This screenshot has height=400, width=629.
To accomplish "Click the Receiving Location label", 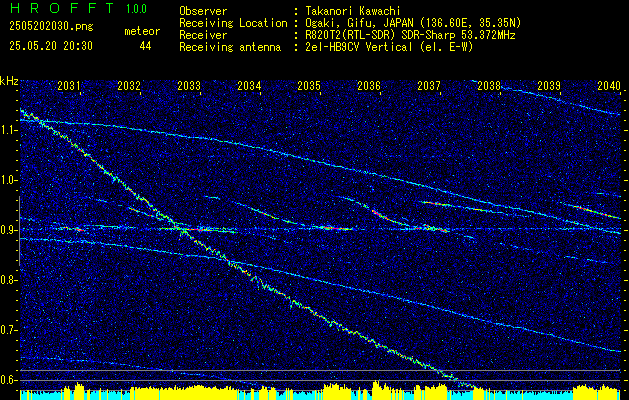I will (233, 23).
